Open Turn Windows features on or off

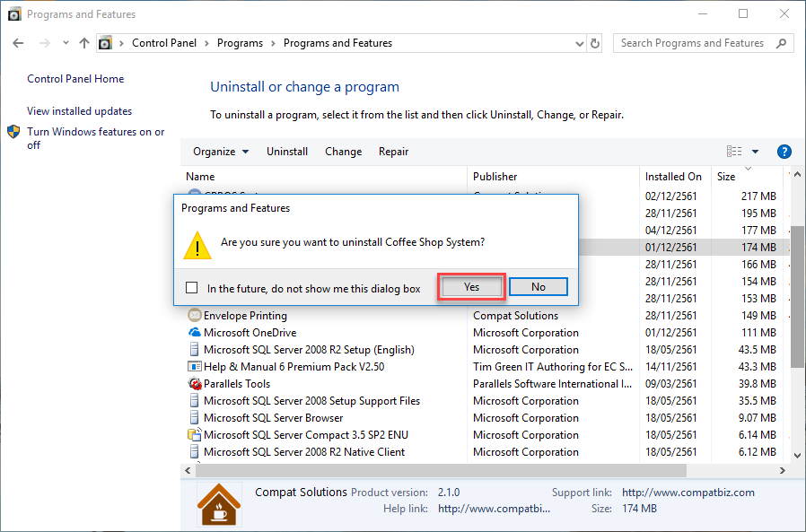tap(96, 138)
